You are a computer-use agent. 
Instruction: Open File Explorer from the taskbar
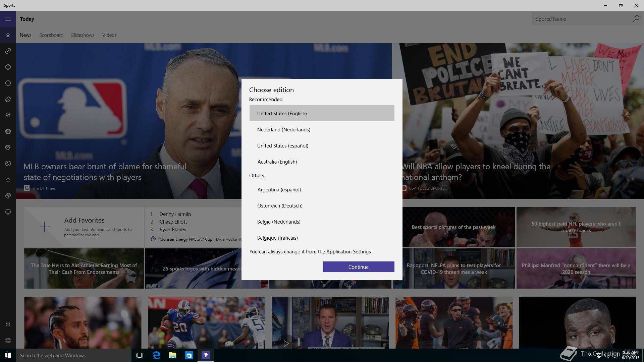point(173,355)
